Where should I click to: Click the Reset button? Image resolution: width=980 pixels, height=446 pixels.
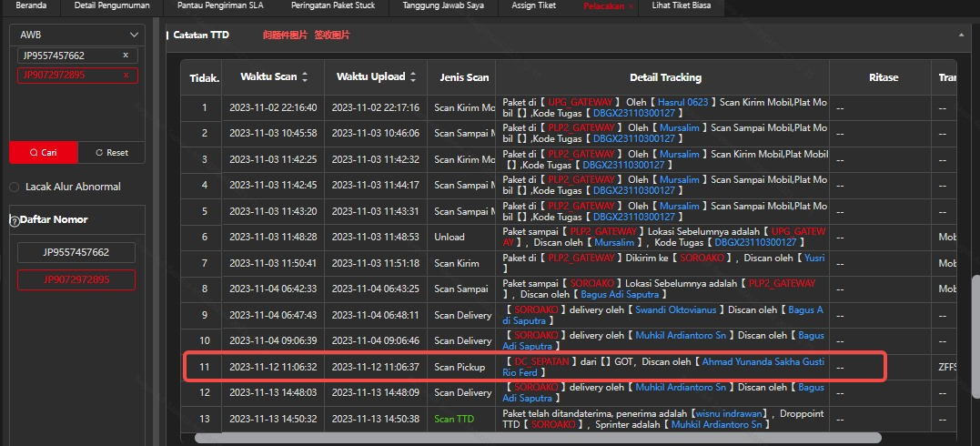112,153
